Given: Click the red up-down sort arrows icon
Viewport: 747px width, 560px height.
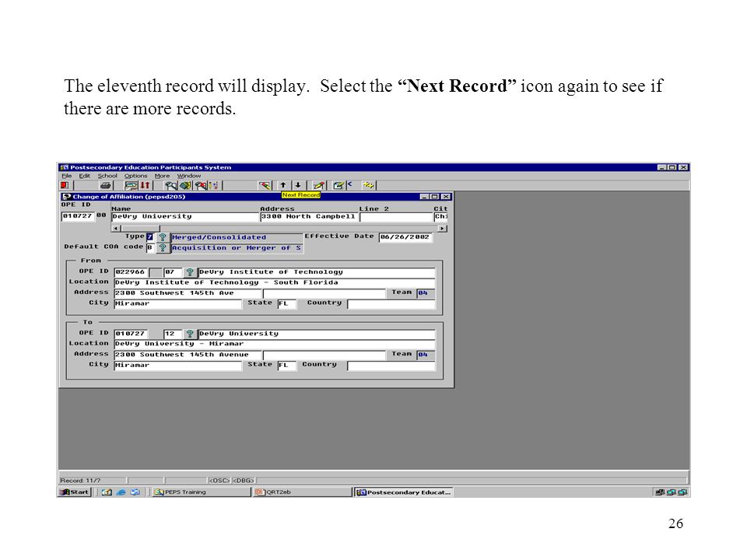Looking at the screenshot, I should coord(146,185).
